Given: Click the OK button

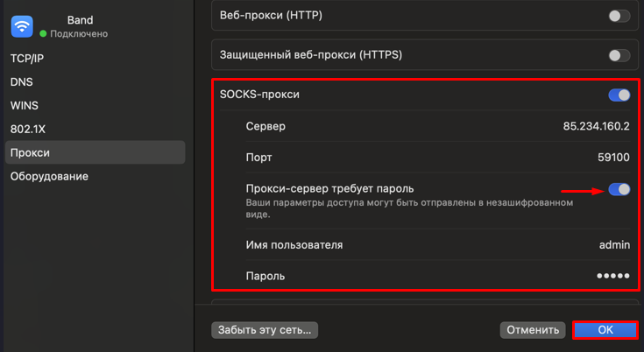Looking at the screenshot, I should click(x=605, y=330).
